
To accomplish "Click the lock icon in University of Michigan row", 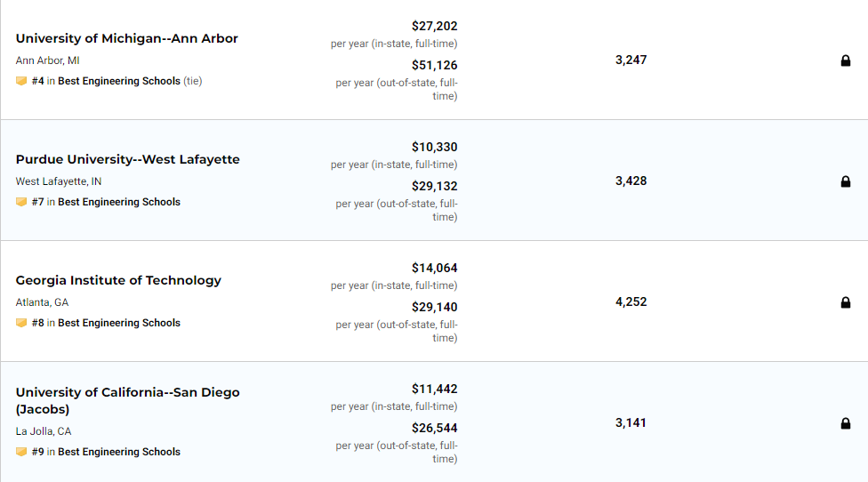I will (x=845, y=60).
